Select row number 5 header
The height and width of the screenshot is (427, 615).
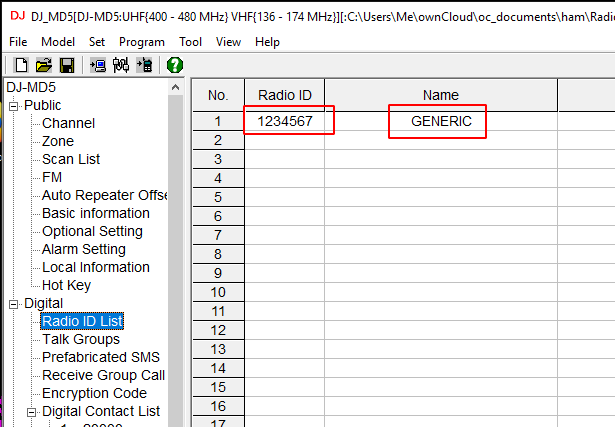[x=218, y=197]
